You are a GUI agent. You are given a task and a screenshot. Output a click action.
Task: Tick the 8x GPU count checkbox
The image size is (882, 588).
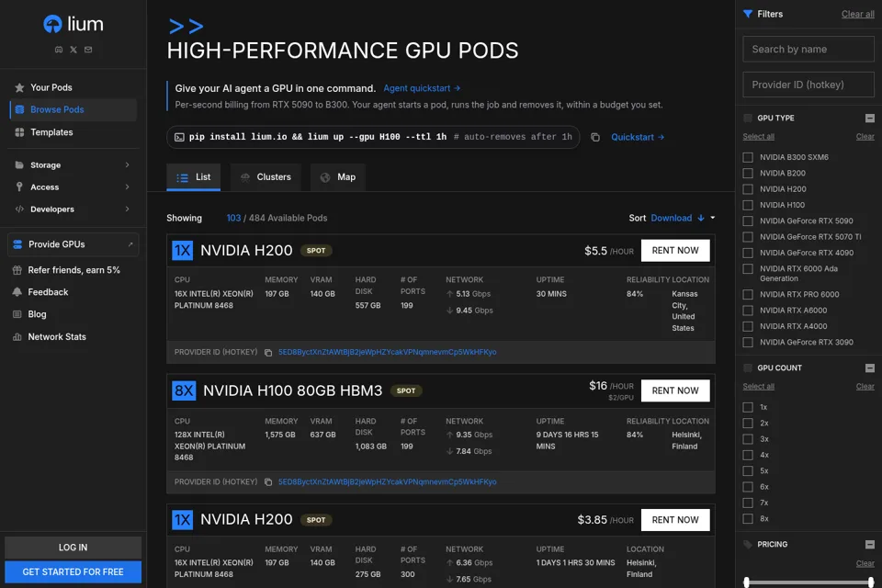748,519
